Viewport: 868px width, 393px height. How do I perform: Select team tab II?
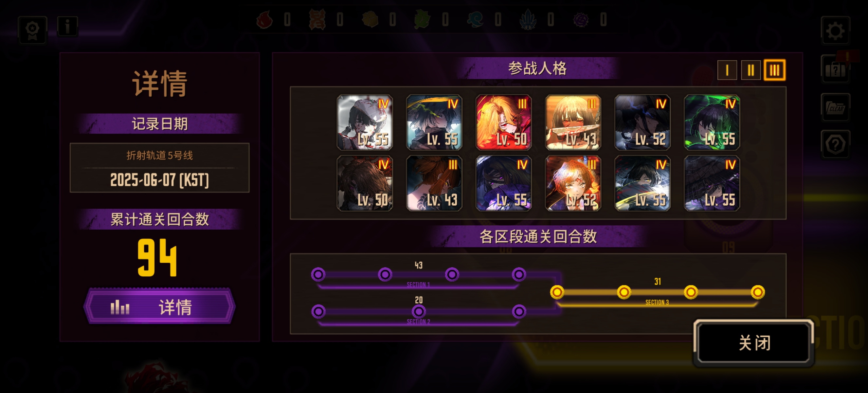point(750,70)
